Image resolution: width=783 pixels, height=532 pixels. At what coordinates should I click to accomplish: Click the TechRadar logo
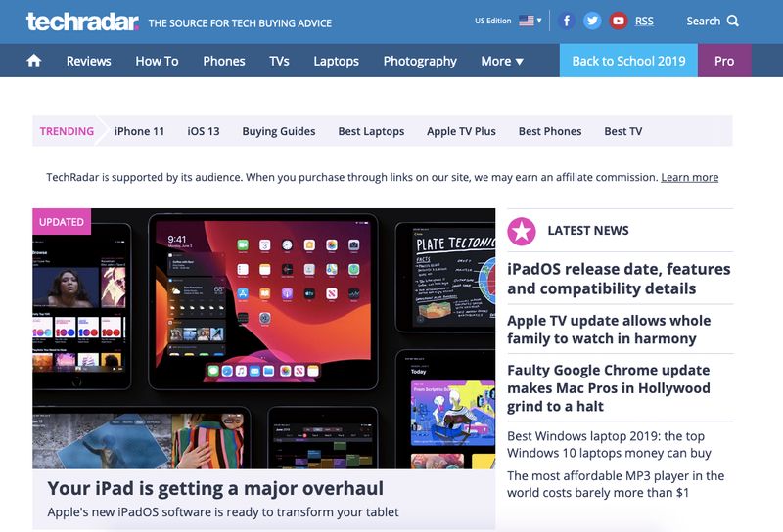(82, 22)
